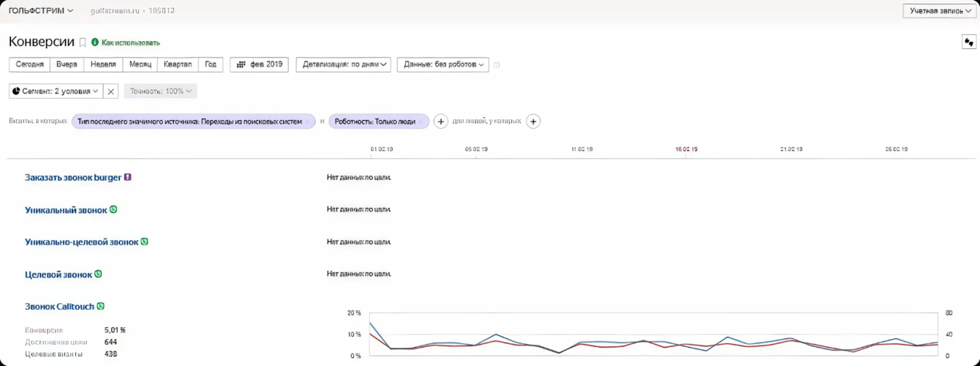This screenshot has width=980, height=366.
Task: Click the green phone icon beside Уникальный звонок
Action: 113,209
